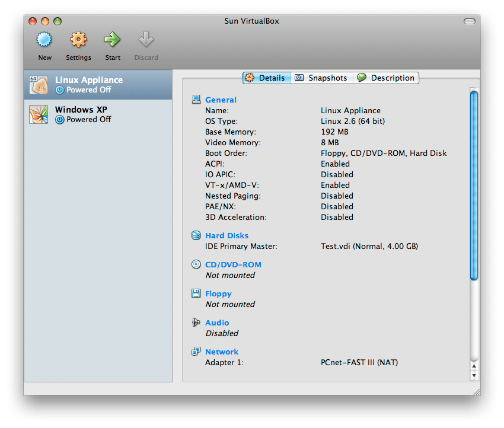
Task: Click 'Not mounted' under Floppy
Action: (x=230, y=304)
